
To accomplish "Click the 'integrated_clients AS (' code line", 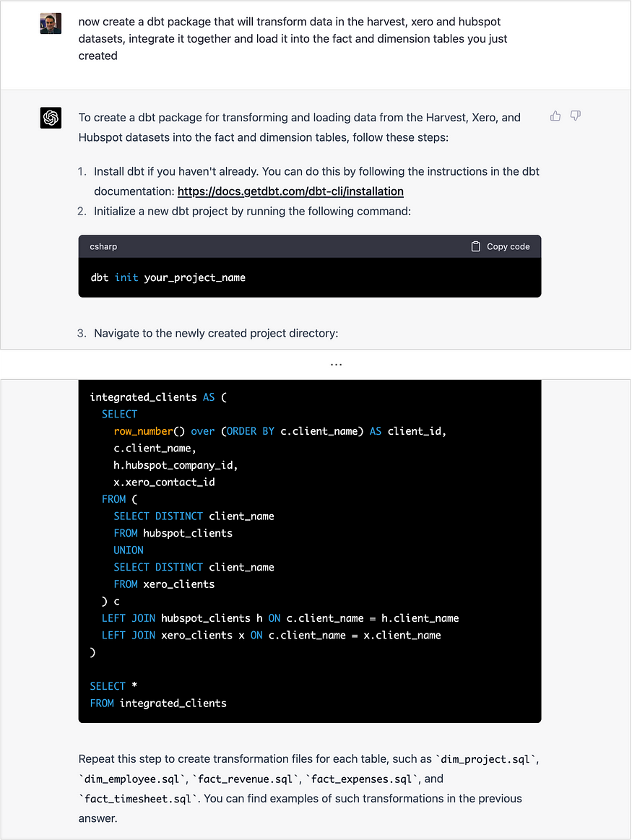I will click(x=158, y=397).
